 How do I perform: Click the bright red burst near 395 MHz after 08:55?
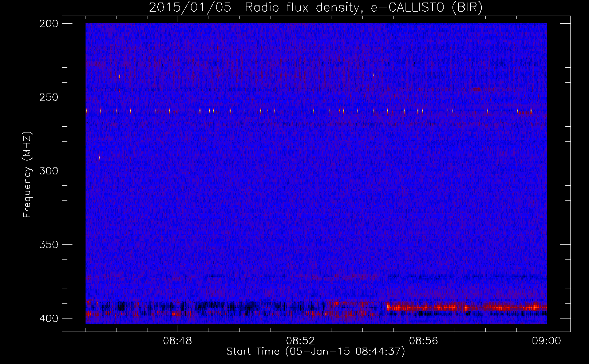[467, 307]
